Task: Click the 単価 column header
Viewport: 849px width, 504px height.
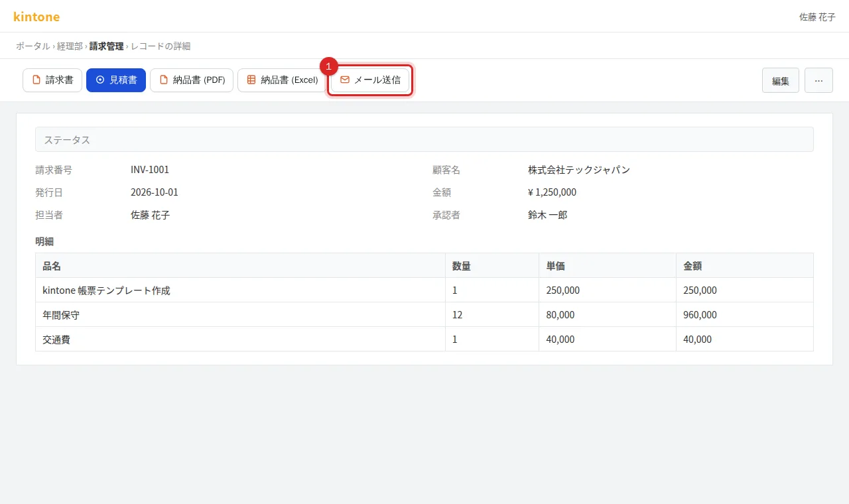Action: click(x=608, y=265)
